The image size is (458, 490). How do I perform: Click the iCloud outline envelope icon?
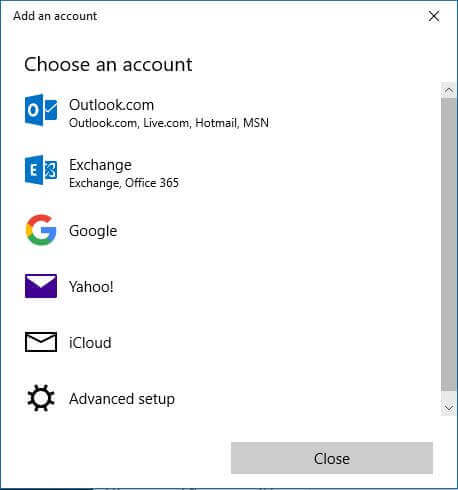[41, 342]
